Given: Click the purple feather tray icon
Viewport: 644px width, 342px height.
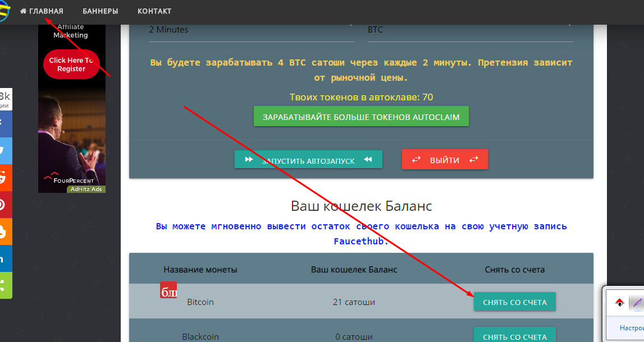Looking at the screenshot, I should click(637, 303).
